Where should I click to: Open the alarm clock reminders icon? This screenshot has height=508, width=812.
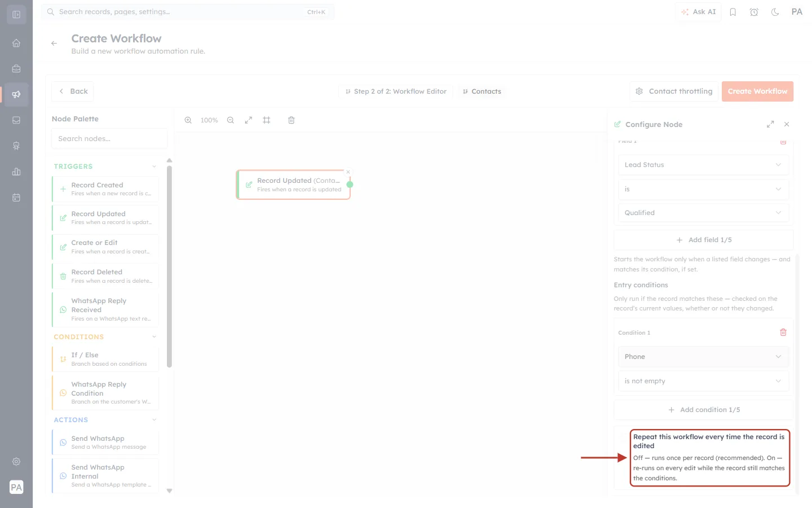[x=754, y=12]
